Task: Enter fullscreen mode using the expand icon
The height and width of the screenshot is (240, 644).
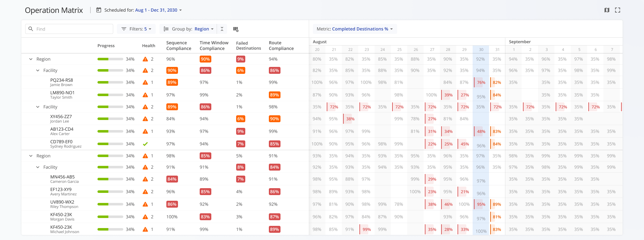Action: [618, 10]
